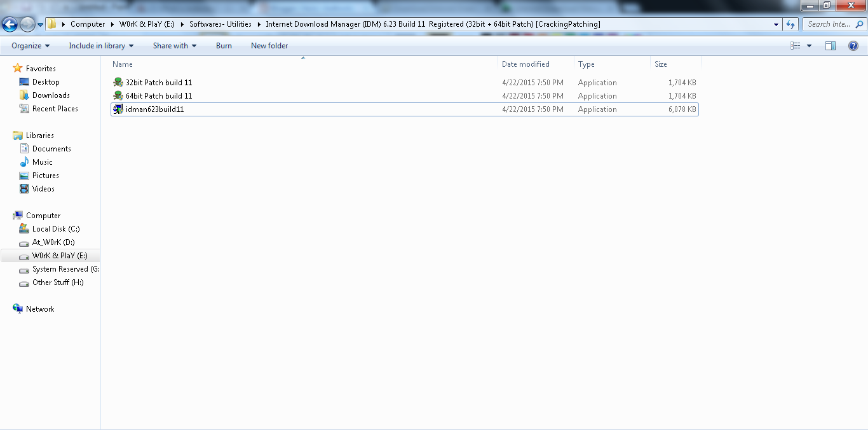Click the Forward navigation arrow button
The image size is (868, 430).
pyautogui.click(x=27, y=24)
